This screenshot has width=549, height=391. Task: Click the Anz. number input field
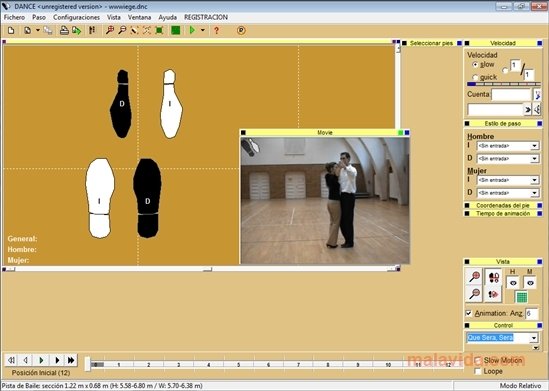(531, 314)
